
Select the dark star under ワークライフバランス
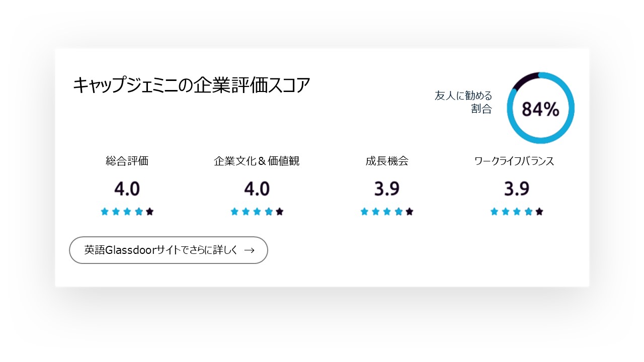[x=538, y=211]
